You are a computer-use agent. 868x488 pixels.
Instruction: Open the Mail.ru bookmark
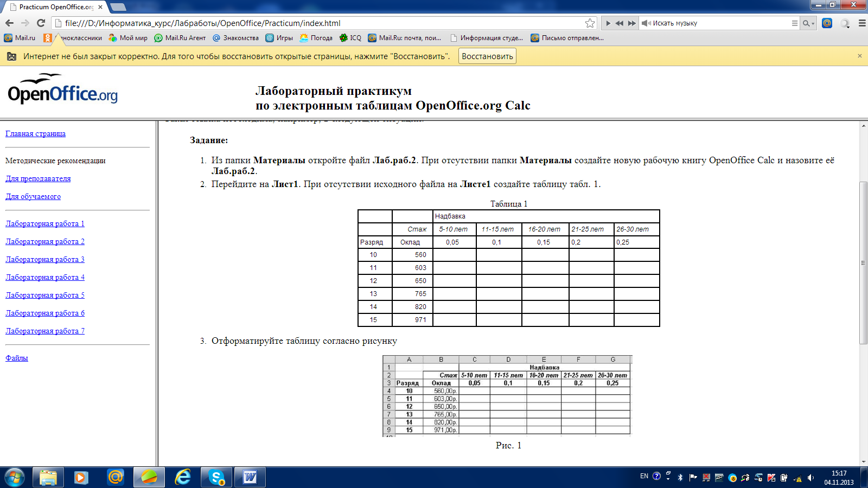coord(20,38)
